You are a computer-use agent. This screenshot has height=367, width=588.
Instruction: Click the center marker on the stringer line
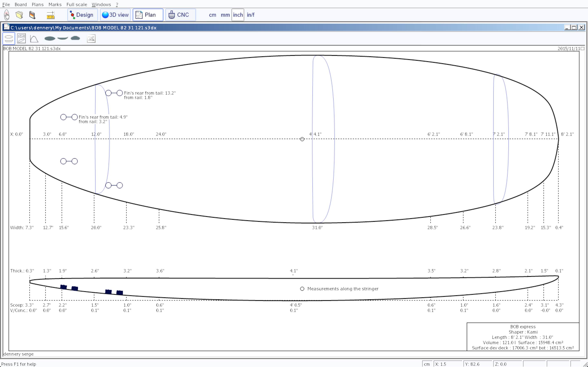pyautogui.click(x=302, y=139)
